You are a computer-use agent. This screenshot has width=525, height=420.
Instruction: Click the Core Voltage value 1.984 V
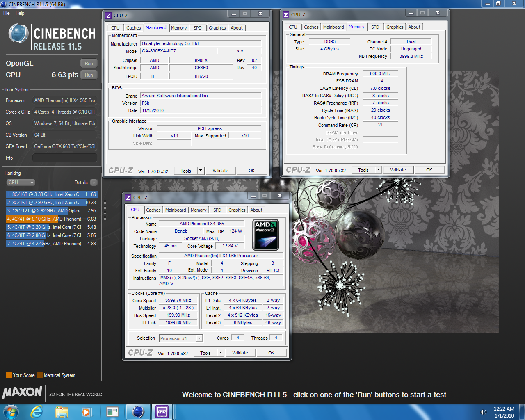[230, 246]
